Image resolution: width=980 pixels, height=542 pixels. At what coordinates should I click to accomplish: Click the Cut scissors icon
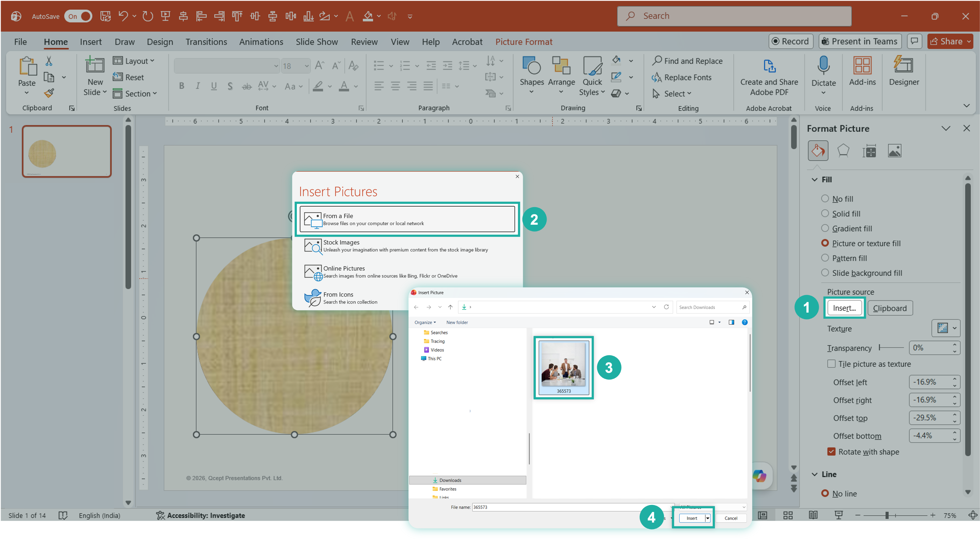[49, 61]
